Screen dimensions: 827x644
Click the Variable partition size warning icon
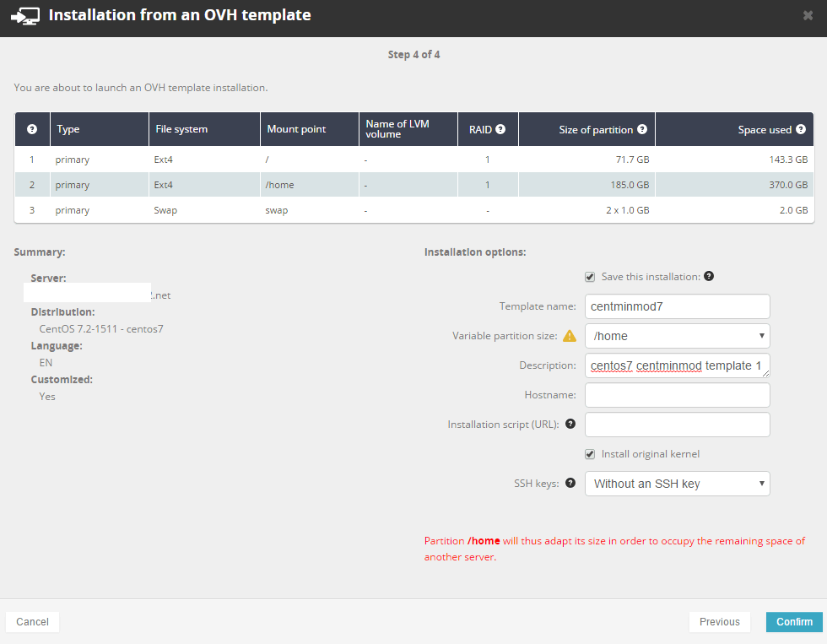pos(570,336)
